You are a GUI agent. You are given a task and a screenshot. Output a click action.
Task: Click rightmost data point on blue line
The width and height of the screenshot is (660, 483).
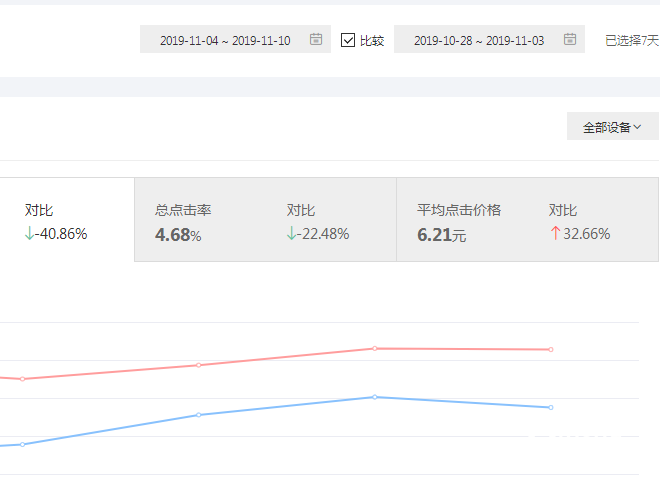coord(551,408)
